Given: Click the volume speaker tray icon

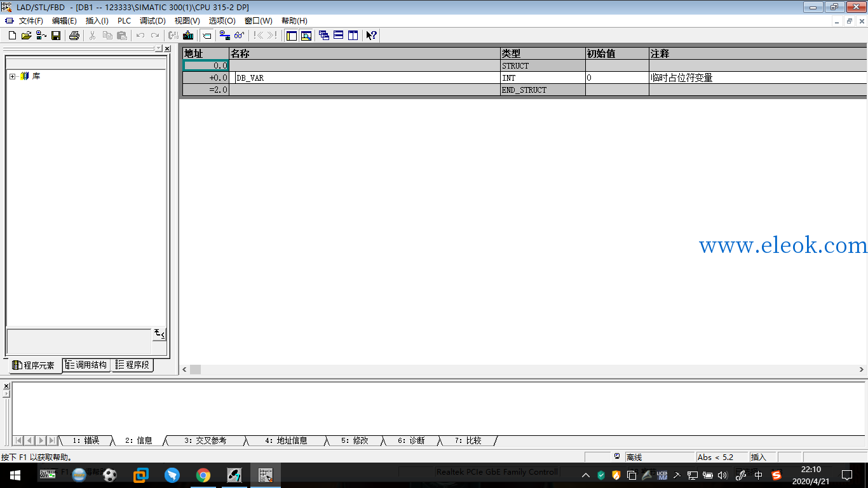Looking at the screenshot, I should 722,475.
